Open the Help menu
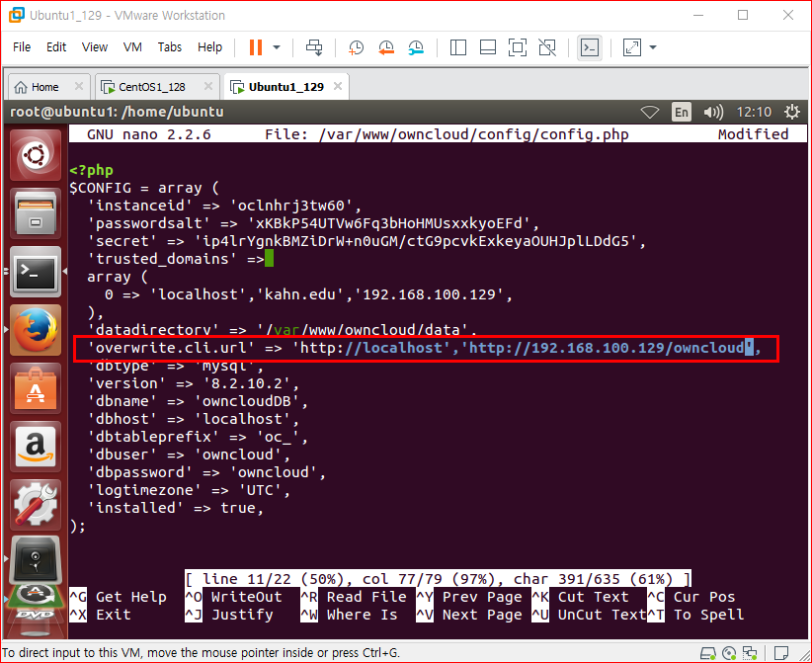The width and height of the screenshot is (812, 663). (x=209, y=47)
